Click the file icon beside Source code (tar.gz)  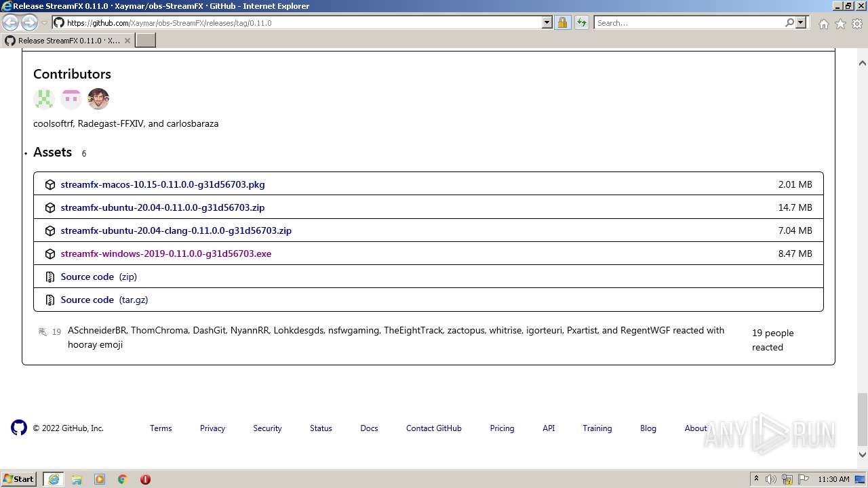pos(50,300)
